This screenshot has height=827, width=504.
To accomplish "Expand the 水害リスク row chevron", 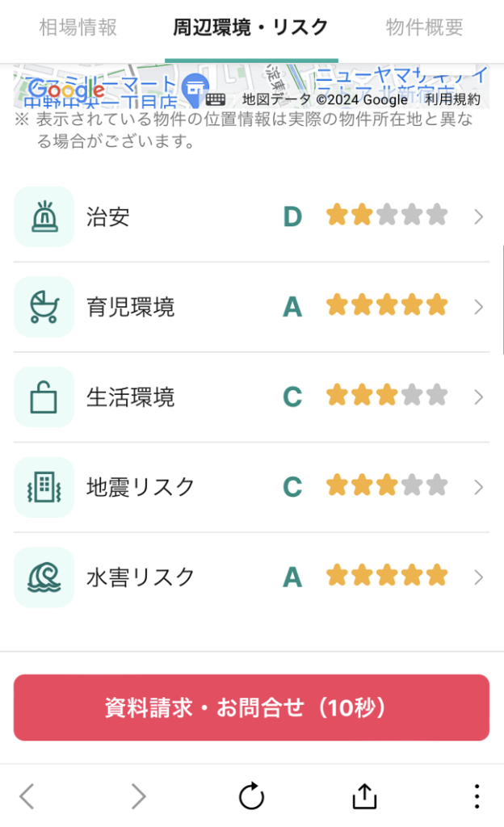I will pyautogui.click(x=479, y=577).
